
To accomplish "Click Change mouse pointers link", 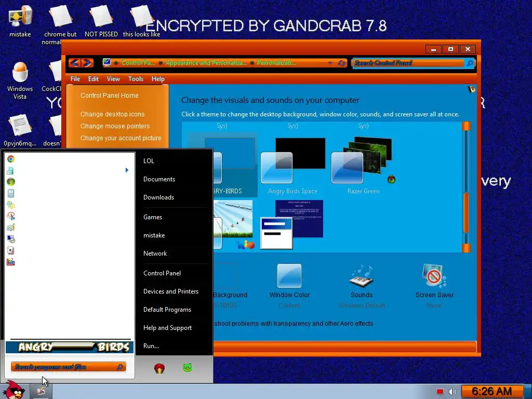I will (x=115, y=126).
